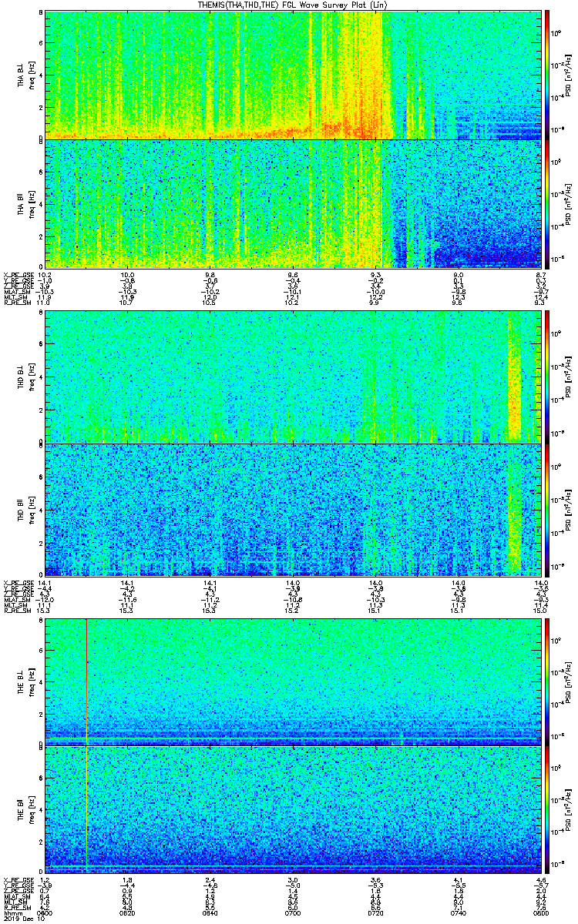The image size is (578, 924).
Task: Click the red vertical spike in THE B⊥ panel
Action: (x=87, y=681)
